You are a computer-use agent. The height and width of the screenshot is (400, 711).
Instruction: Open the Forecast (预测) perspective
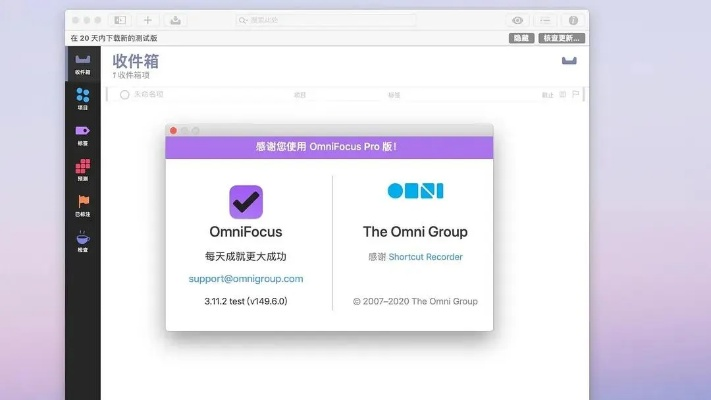(x=82, y=169)
